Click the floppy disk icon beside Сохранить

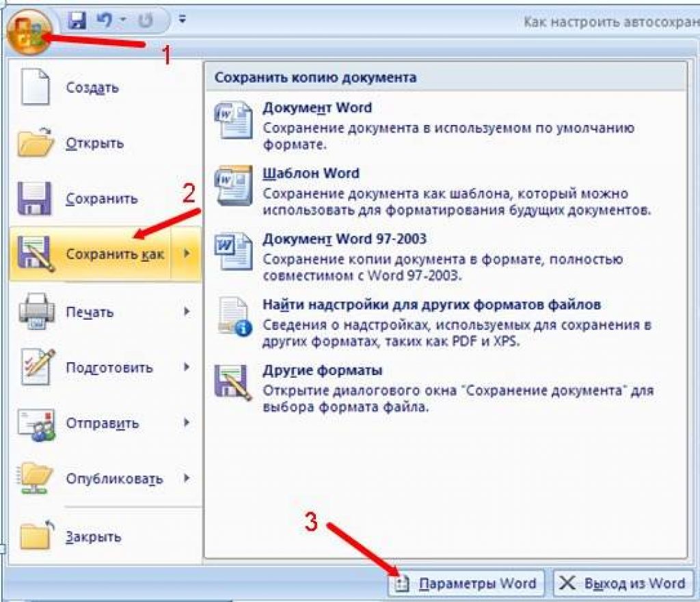(34, 199)
